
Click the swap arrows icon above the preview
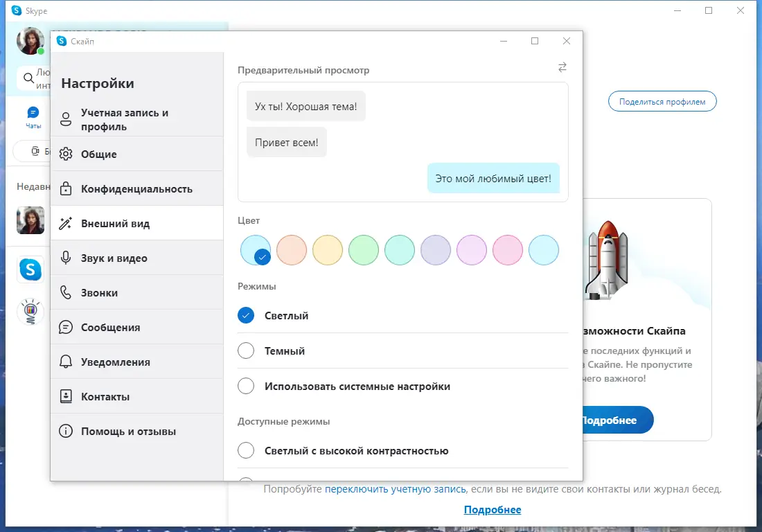point(562,67)
